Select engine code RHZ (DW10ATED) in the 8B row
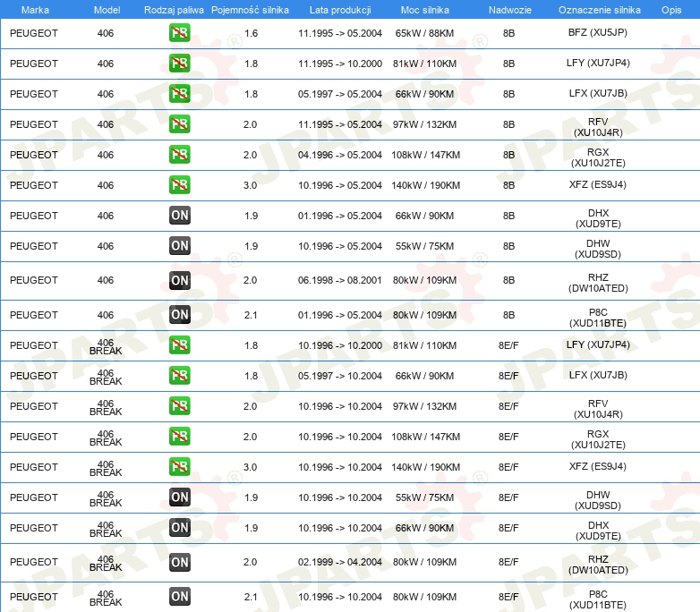The height and width of the screenshot is (612, 700). click(x=598, y=283)
